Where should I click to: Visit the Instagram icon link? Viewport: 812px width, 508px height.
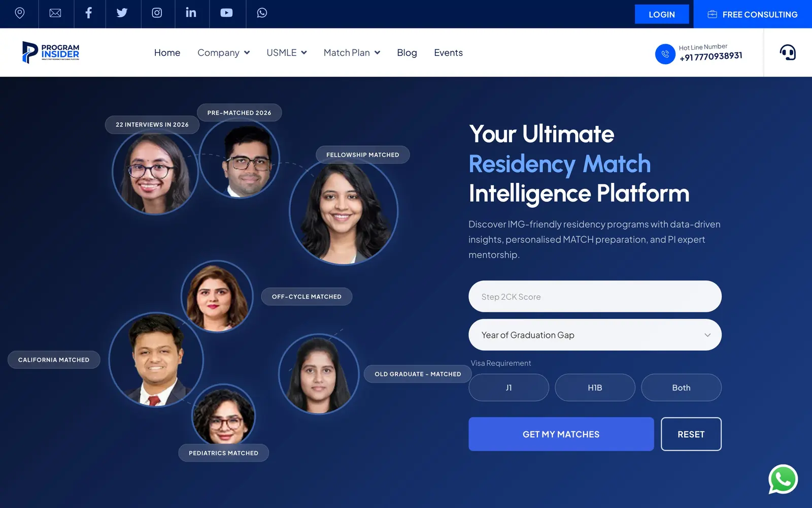pyautogui.click(x=157, y=13)
